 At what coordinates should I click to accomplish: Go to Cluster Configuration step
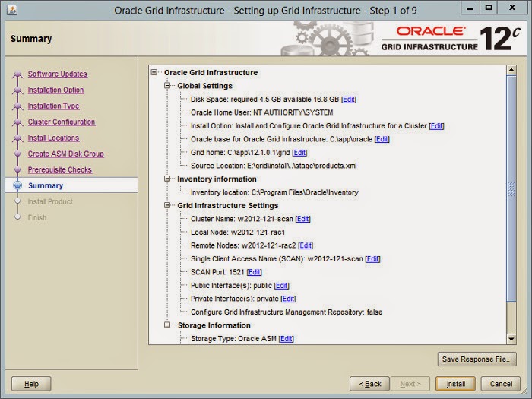(x=62, y=122)
